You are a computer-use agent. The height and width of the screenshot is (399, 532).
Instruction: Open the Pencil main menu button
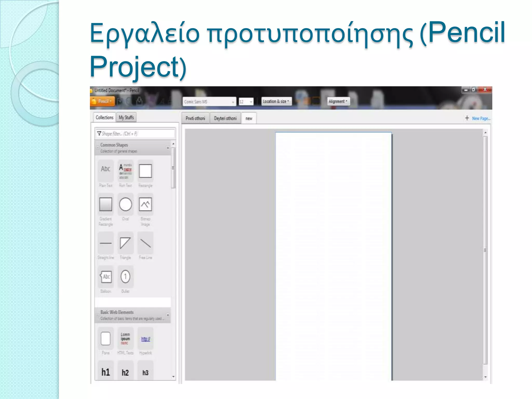coord(102,101)
